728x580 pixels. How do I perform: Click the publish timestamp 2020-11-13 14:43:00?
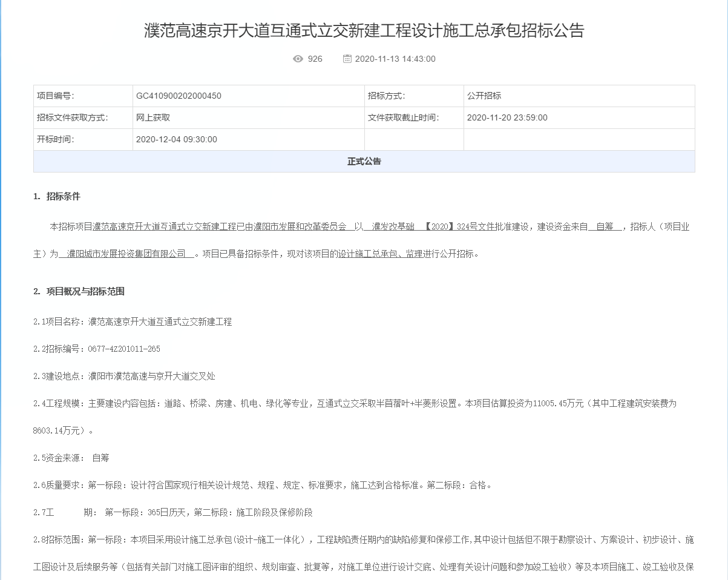[x=395, y=59]
